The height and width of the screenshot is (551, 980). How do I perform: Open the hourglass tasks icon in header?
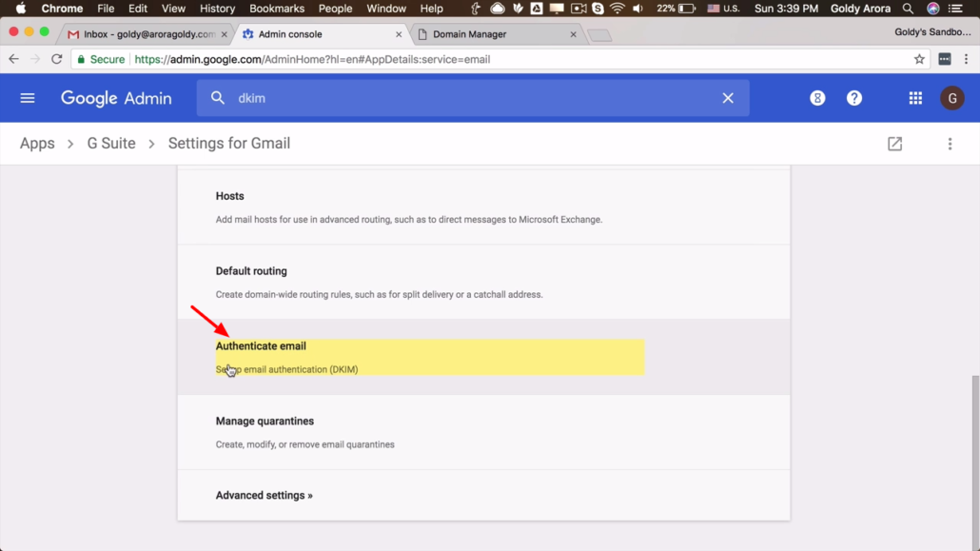pos(817,98)
